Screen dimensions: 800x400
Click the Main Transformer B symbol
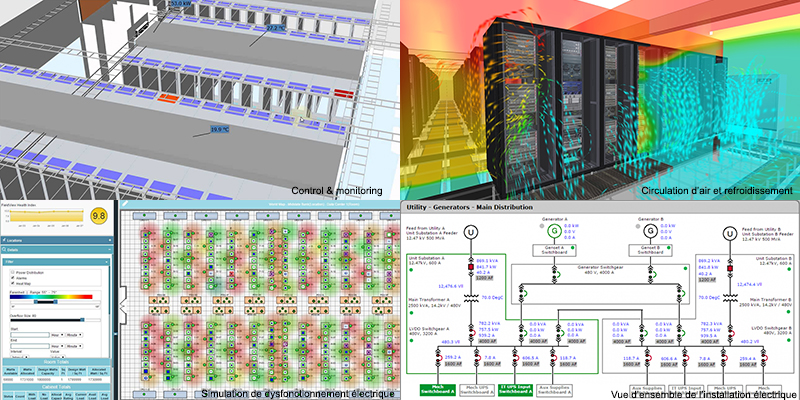click(x=730, y=297)
